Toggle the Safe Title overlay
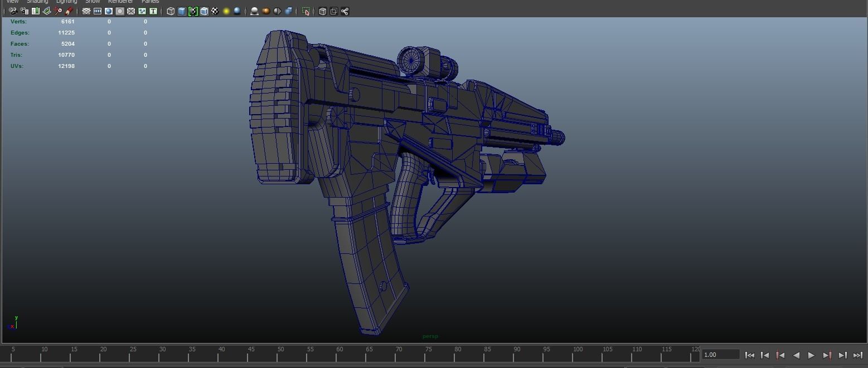Viewport: 868px width, 368px height. pos(153,11)
